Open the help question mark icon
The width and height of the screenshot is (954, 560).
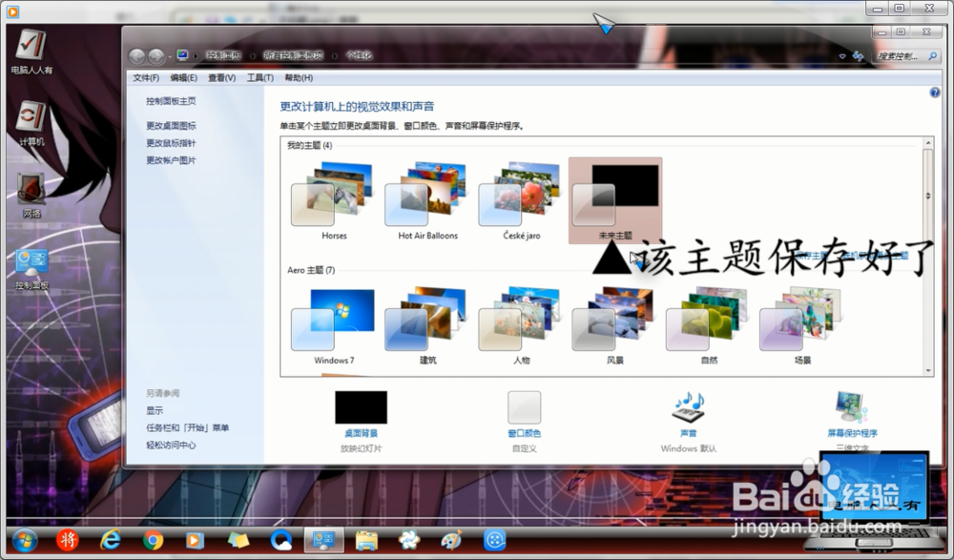(935, 93)
